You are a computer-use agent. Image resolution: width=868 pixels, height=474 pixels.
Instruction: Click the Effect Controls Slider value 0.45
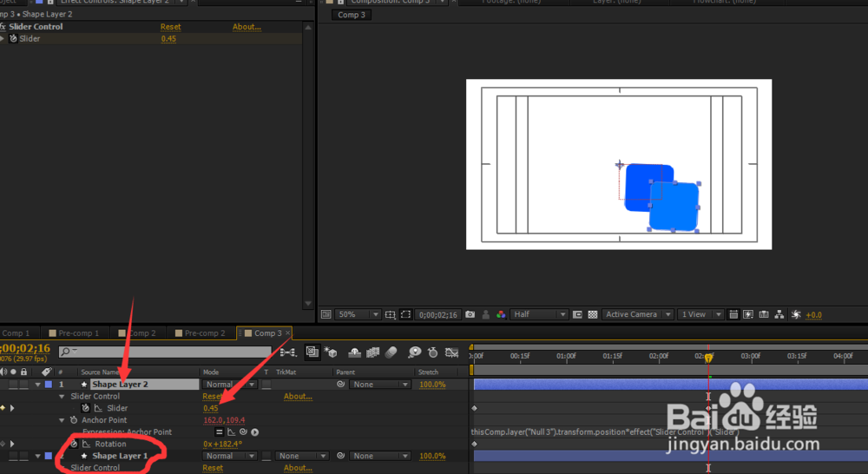(x=168, y=39)
